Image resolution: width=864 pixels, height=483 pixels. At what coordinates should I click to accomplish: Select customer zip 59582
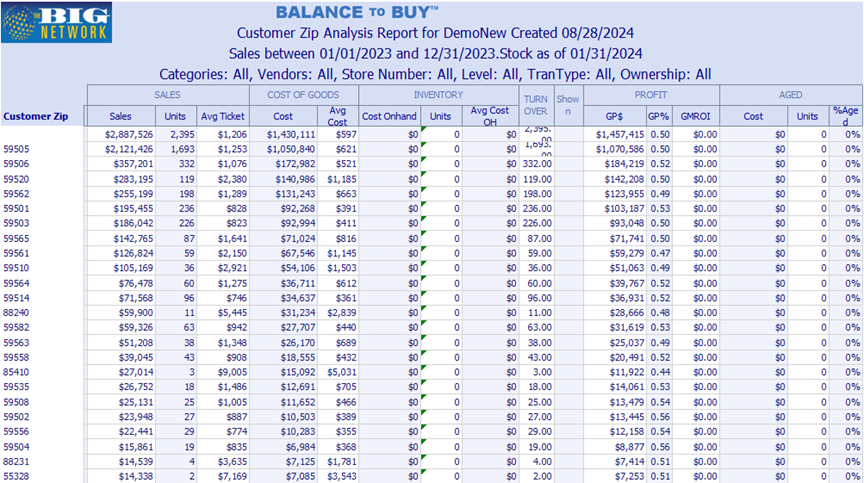(17, 328)
